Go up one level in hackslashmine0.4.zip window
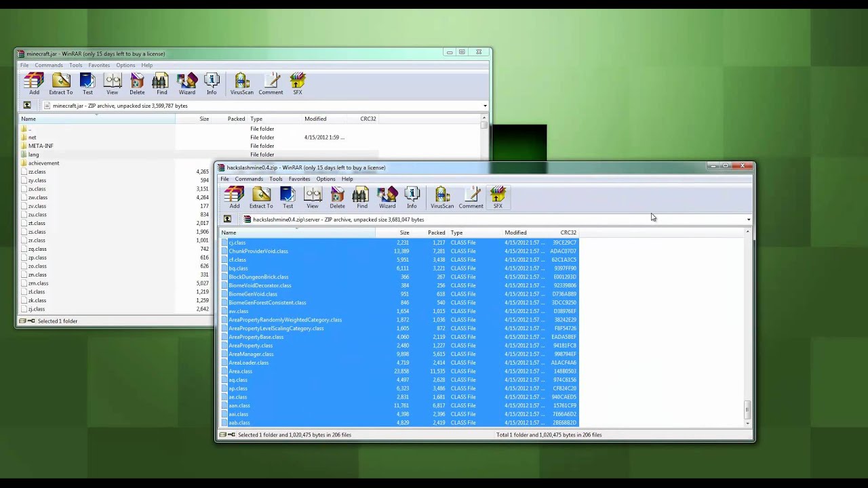Image resolution: width=868 pixels, height=488 pixels. click(x=227, y=219)
